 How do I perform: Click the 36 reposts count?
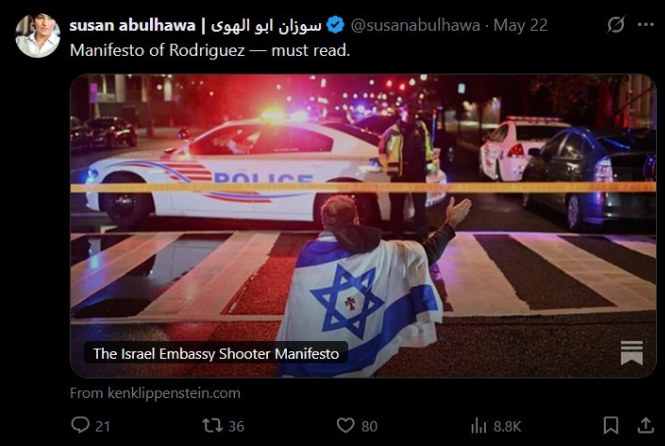(x=236, y=426)
